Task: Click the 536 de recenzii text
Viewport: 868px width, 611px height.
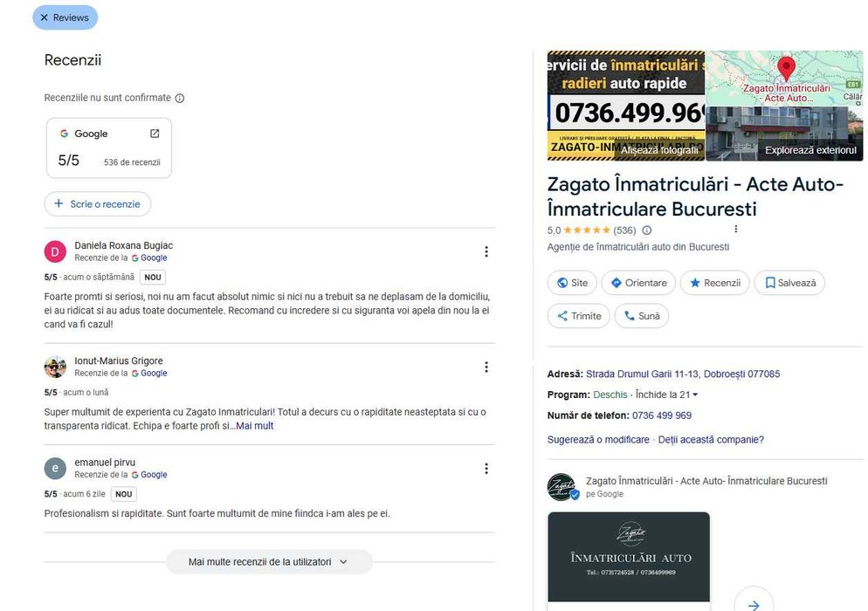Action: point(133,162)
